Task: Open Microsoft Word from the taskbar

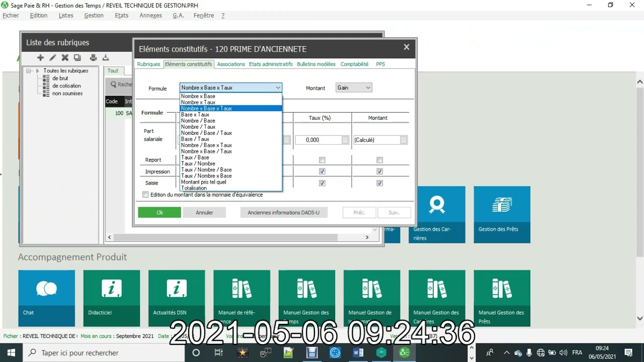Action: (x=358, y=353)
